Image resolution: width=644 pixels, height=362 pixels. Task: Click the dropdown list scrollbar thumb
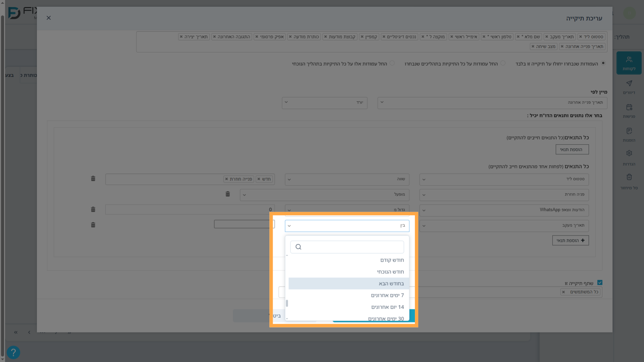click(x=287, y=303)
